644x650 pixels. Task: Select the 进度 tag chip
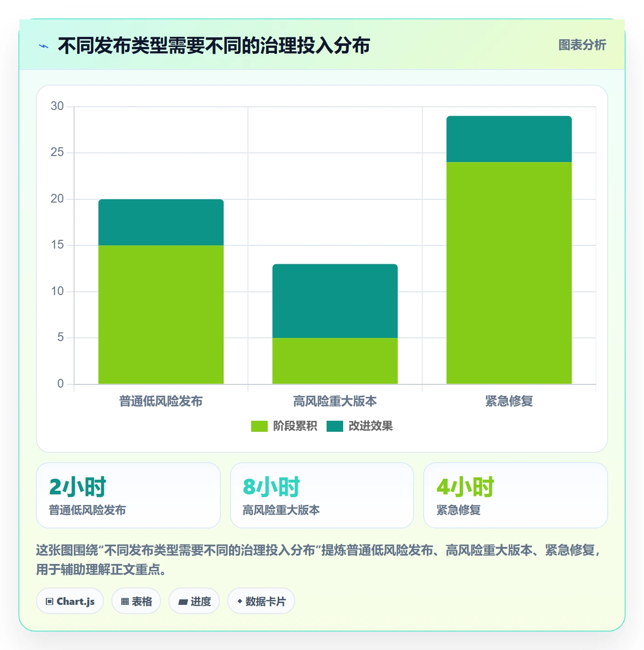pos(194,601)
